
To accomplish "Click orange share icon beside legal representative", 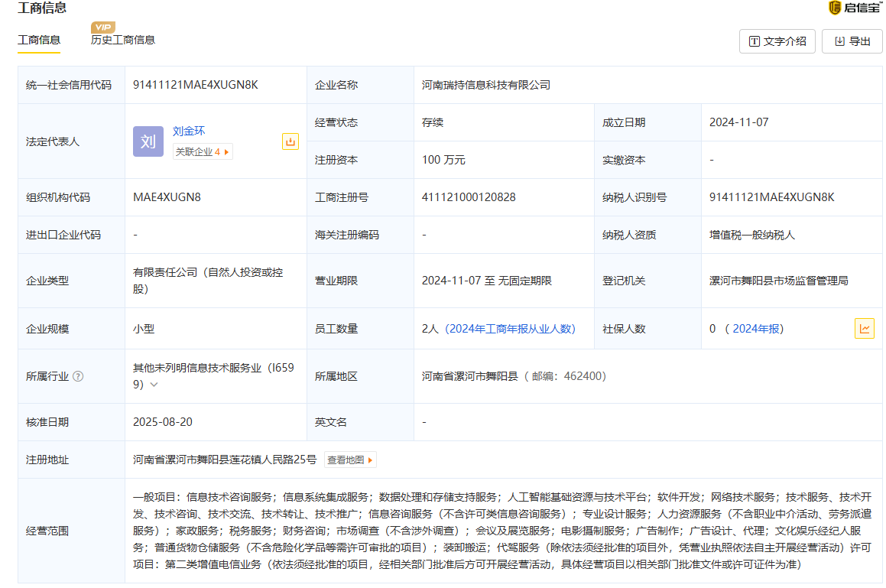I will tap(290, 141).
